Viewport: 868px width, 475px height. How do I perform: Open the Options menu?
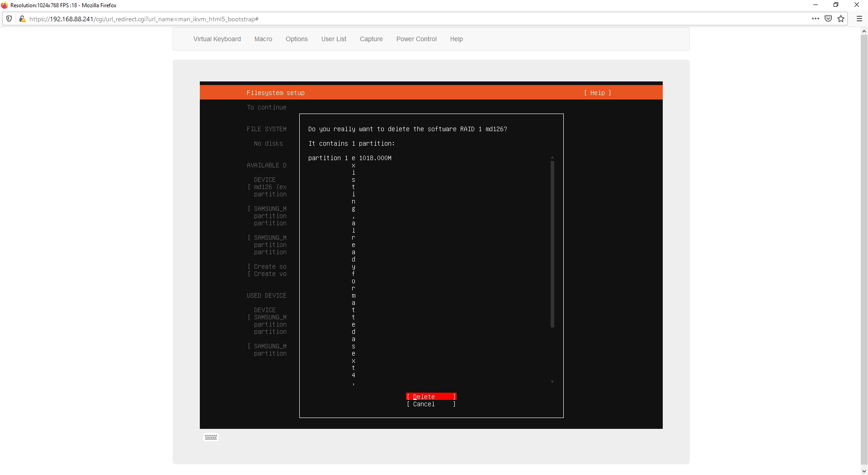297,39
